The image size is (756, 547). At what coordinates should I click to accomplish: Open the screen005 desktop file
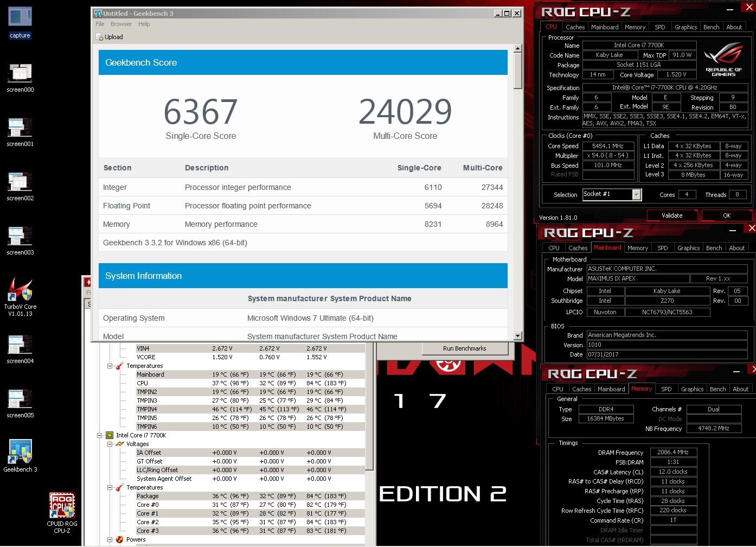(x=20, y=403)
